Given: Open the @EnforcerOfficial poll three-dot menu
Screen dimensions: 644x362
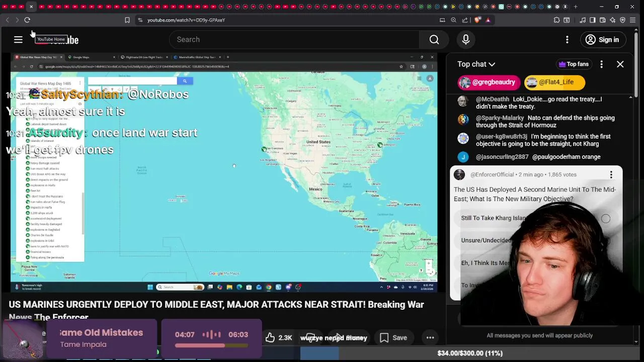Looking at the screenshot, I should click(611, 174).
